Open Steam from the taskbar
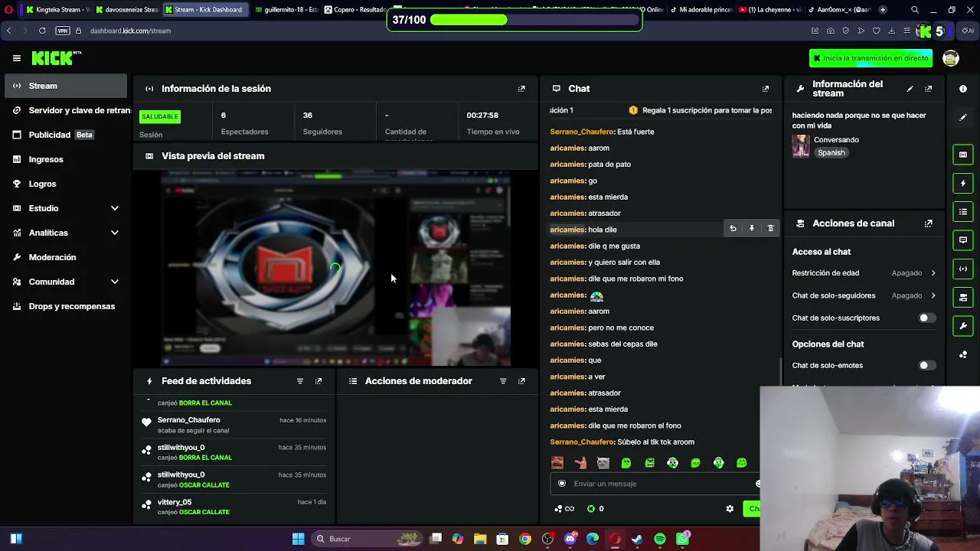This screenshot has height=551, width=980. (637, 539)
